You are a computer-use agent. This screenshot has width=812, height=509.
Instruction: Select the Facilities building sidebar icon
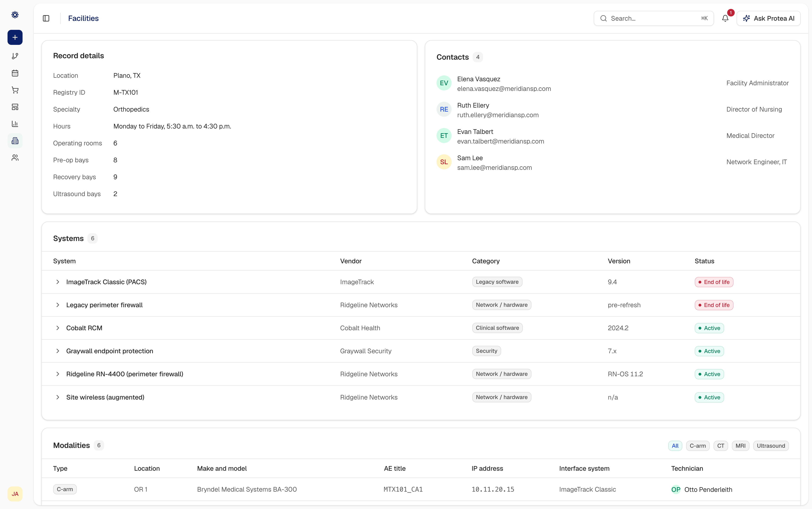[15, 141]
